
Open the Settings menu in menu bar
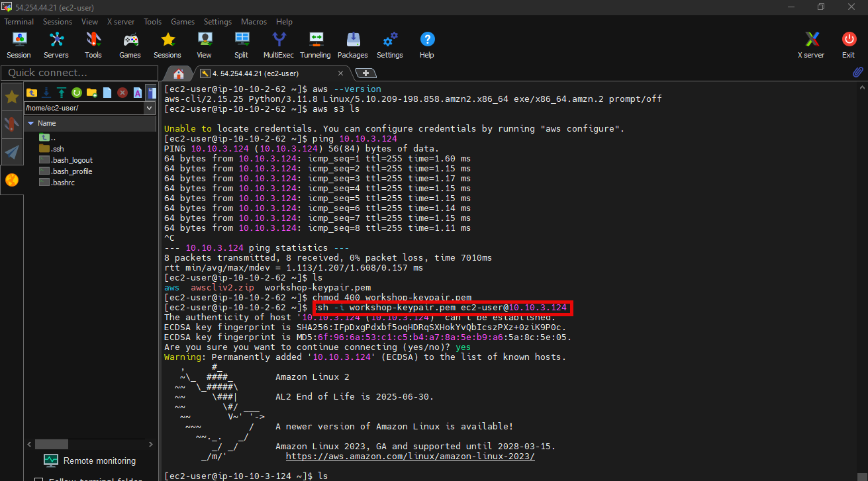point(218,22)
